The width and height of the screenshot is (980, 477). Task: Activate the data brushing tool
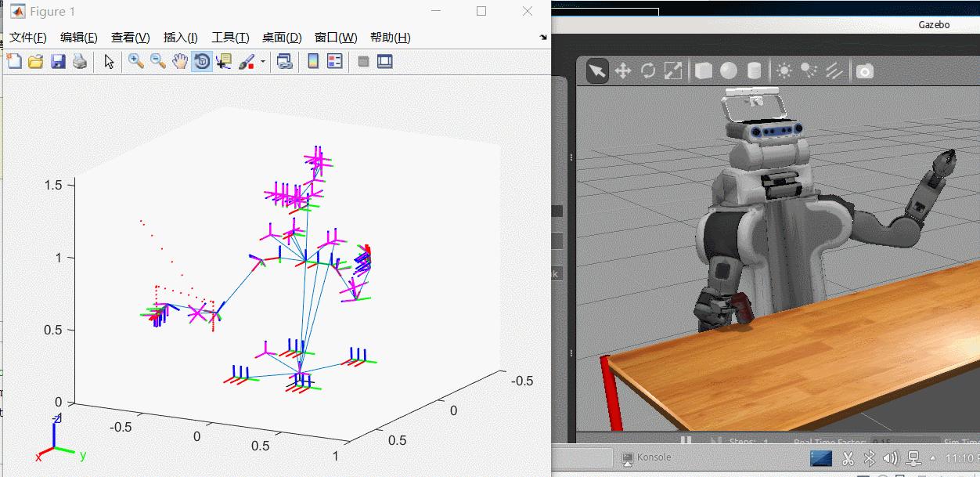[245, 61]
